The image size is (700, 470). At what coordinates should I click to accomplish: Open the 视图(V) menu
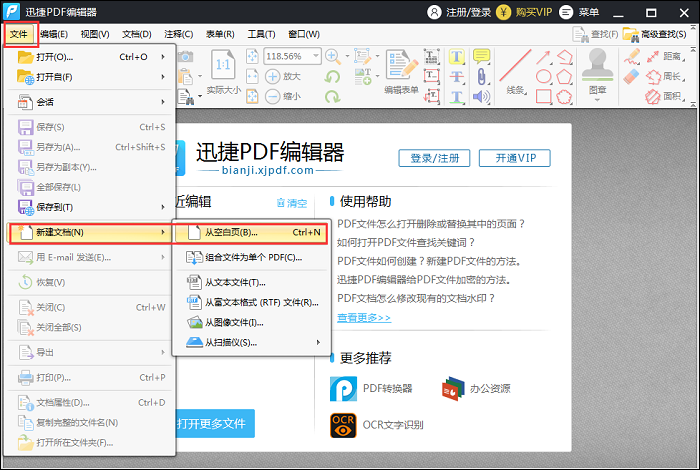(x=95, y=34)
